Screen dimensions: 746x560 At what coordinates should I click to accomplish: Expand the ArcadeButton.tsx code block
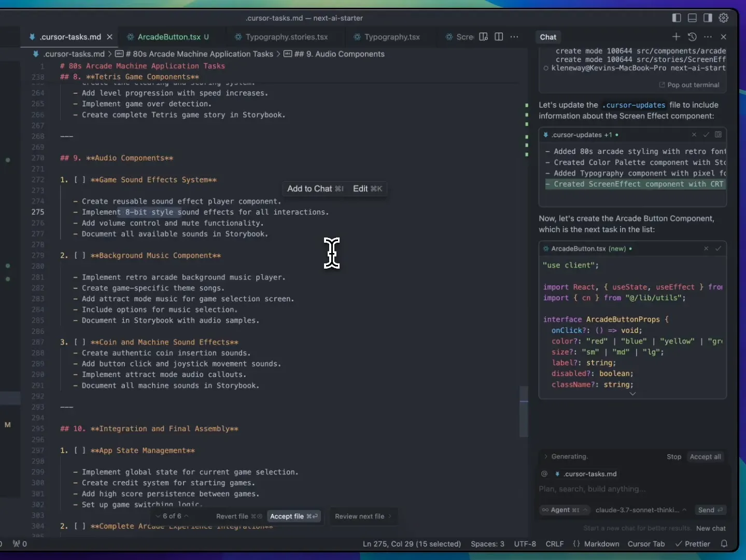click(632, 394)
